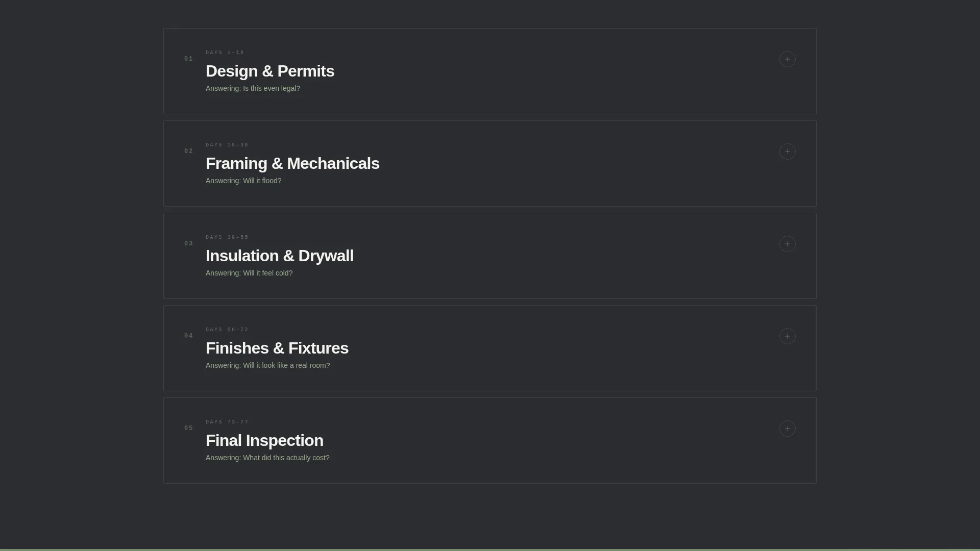Click 'Answering: Will it feel cold?' subtitle
The width and height of the screenshot is (980, 551).
pyautogui.click(x=249, y=273)
